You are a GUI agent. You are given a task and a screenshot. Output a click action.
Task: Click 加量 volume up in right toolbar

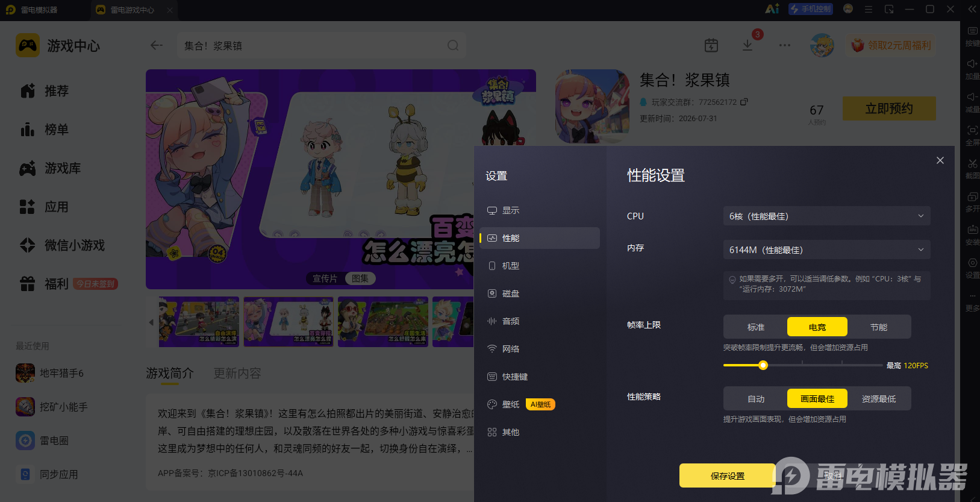point(972,69)
